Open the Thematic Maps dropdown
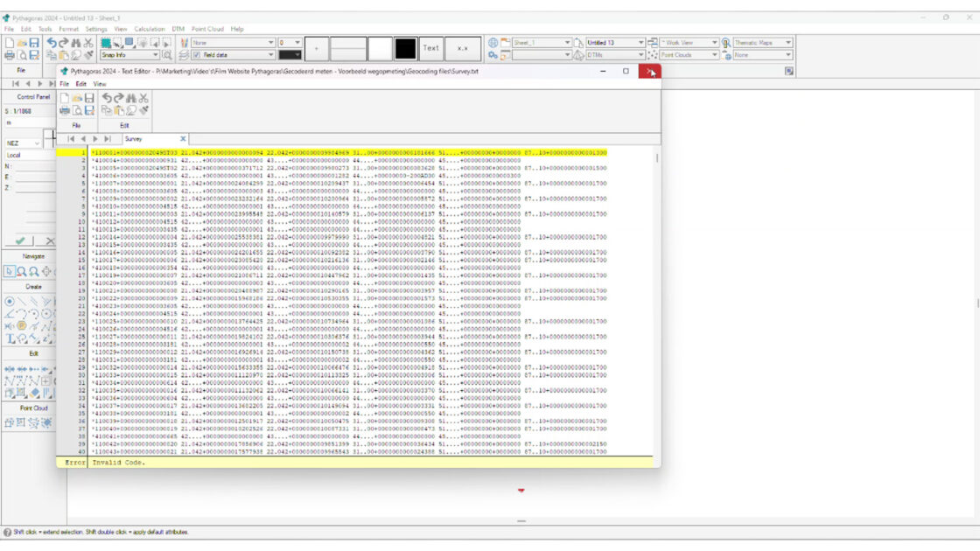Viewport: 980px width, 551px height. pyautogui.click(x=762, y=43)
